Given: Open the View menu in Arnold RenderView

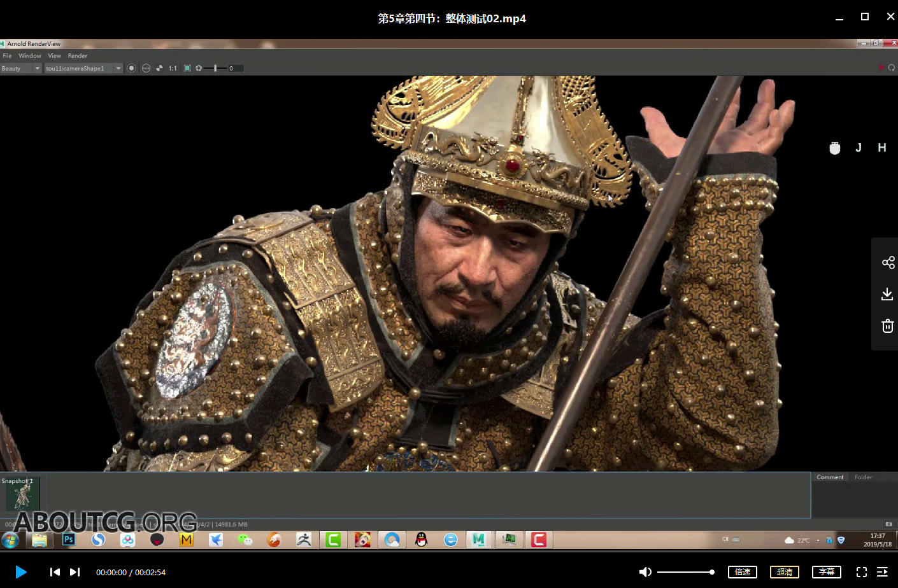Looking at the screenshot, I should pos(54,56).
